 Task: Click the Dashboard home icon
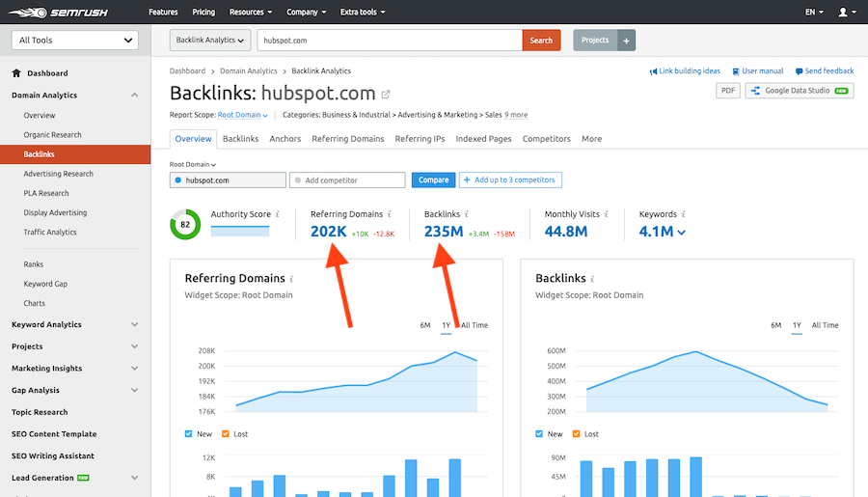click(x=16, y=73)
